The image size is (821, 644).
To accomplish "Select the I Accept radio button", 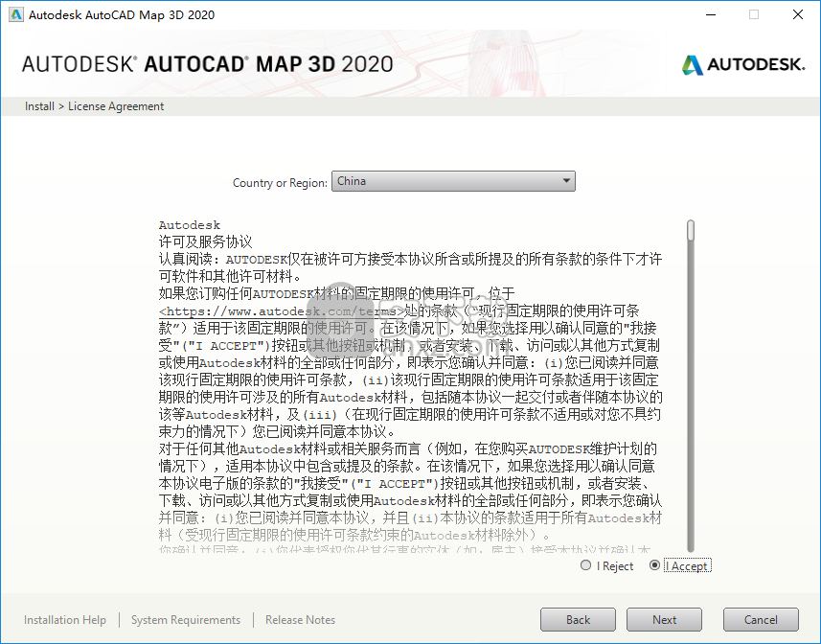I will (x=654, y=565).
